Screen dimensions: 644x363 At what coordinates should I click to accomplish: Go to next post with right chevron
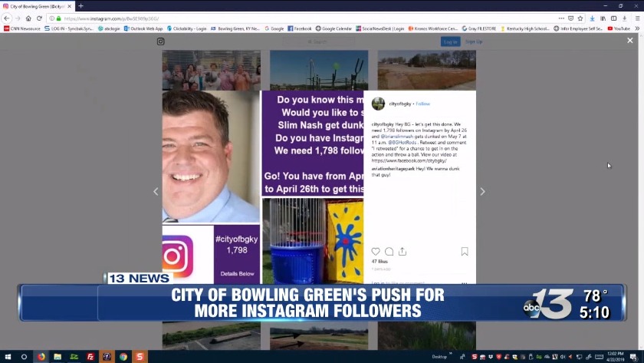coord(482,192)
